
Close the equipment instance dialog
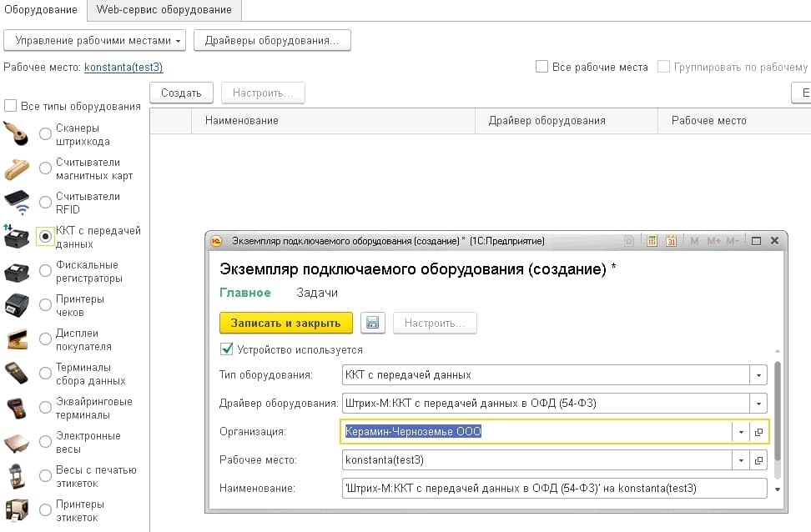[x=775, y=241]
